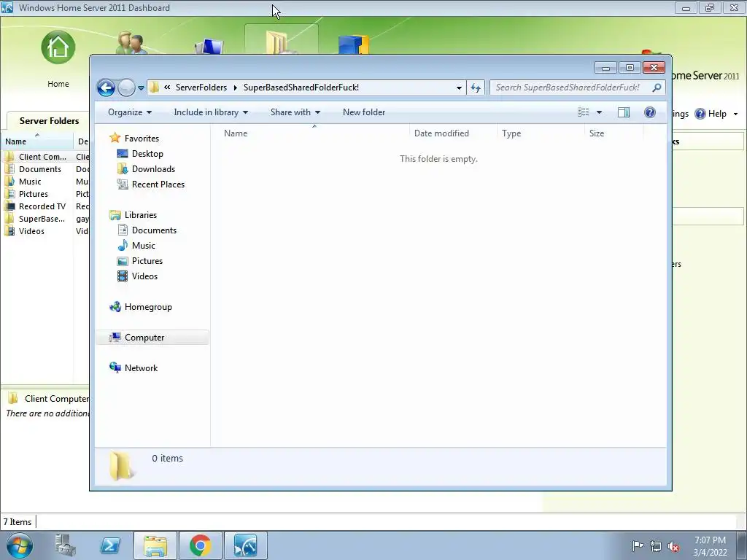Open Server Manager from the taskbar
This screenshot has height=560, width=747.
[x=65, y=545]
